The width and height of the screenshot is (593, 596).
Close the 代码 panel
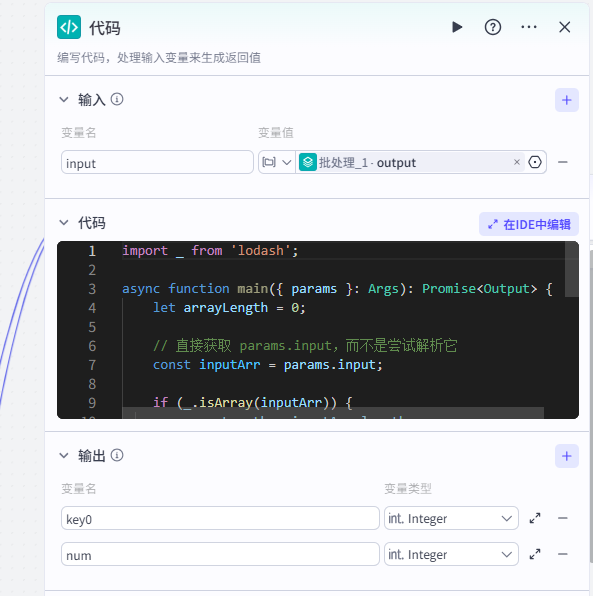point(564,27)
